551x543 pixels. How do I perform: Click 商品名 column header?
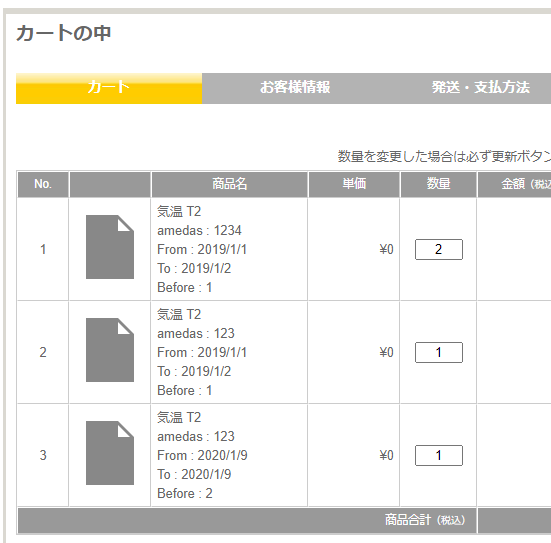pyautogui.click(x=229, y=184)
